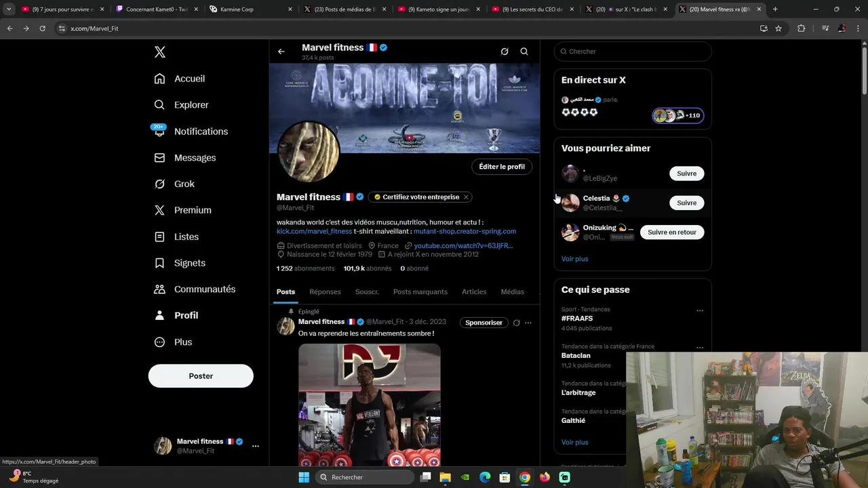
Task: Open the Plus more-options icon
Action: click(159, 342)
